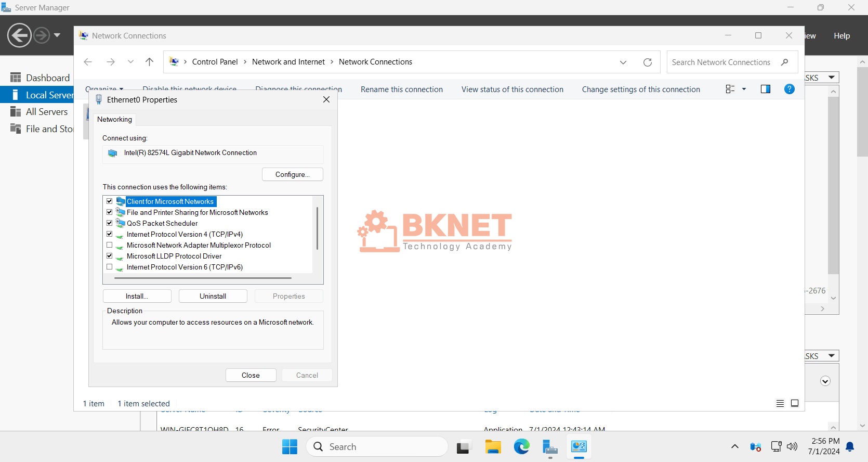Open Network Connections help icon
Screen dimensions: 868x462
[789, 89]
